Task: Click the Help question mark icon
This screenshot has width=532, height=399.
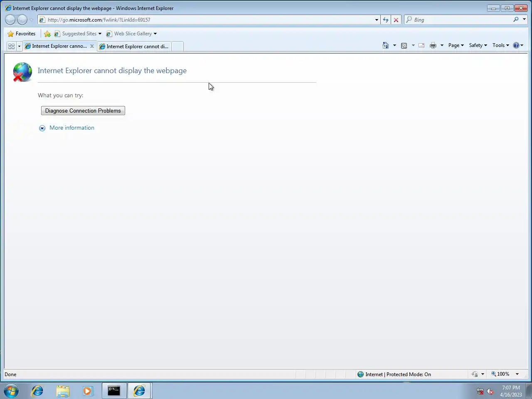Action: coord(516,45)
